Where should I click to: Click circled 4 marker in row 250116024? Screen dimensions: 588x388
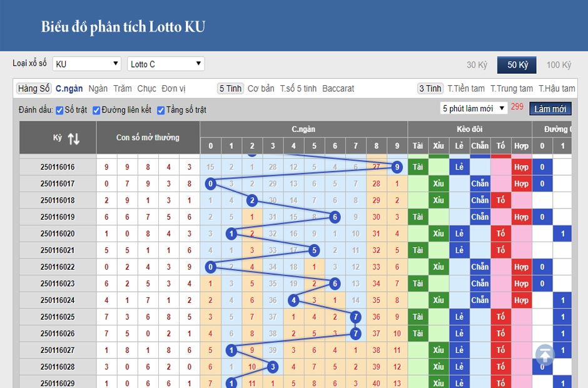(x=293, y=300)
